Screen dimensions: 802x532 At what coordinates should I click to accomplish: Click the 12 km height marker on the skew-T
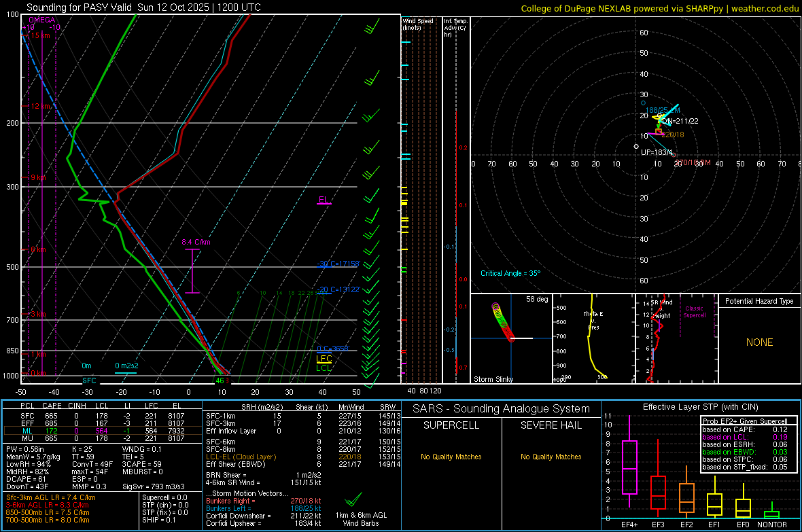tap(41, 106)
